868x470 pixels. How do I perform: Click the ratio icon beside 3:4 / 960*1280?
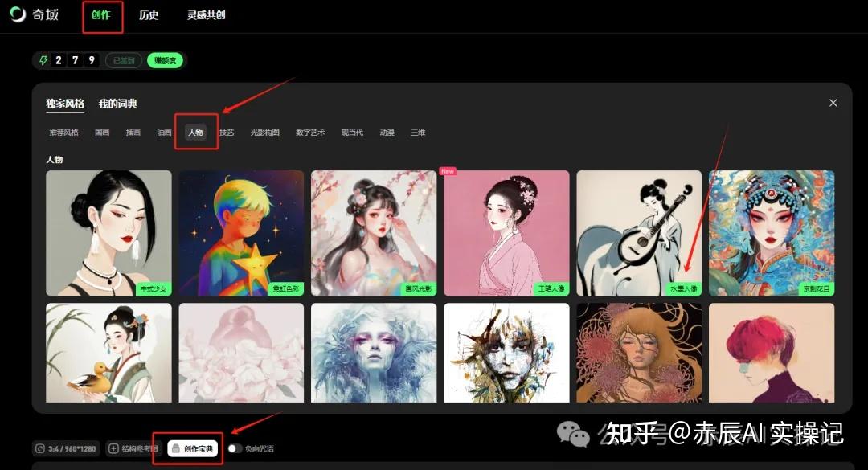coord(39,449)
